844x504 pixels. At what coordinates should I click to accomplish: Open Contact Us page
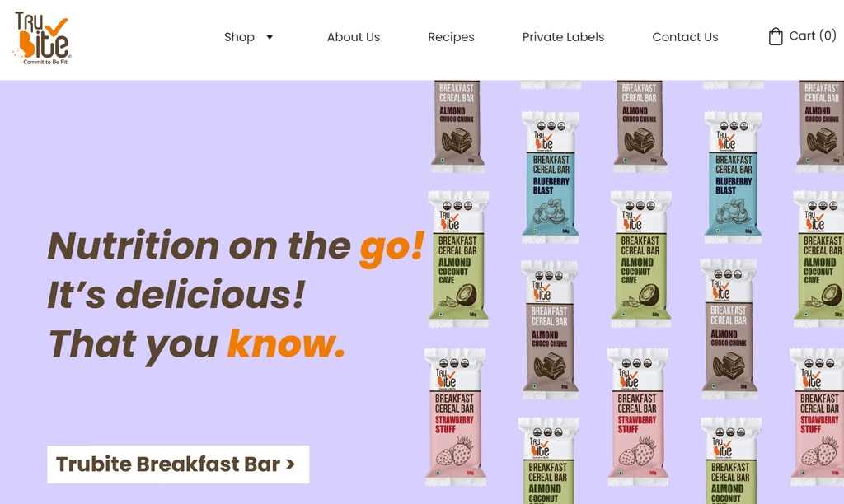click(x=685, y=37)
